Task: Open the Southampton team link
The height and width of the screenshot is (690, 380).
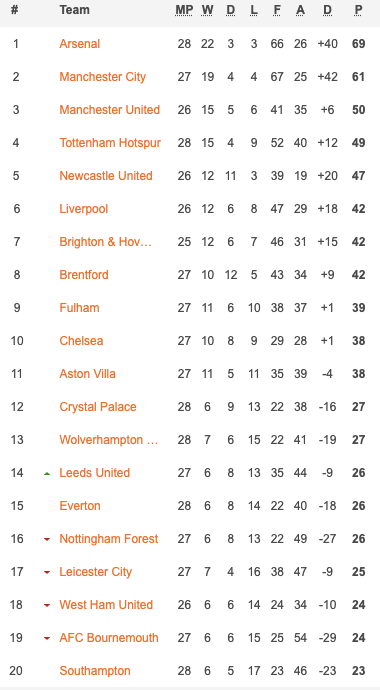Action: coord(95,671)
